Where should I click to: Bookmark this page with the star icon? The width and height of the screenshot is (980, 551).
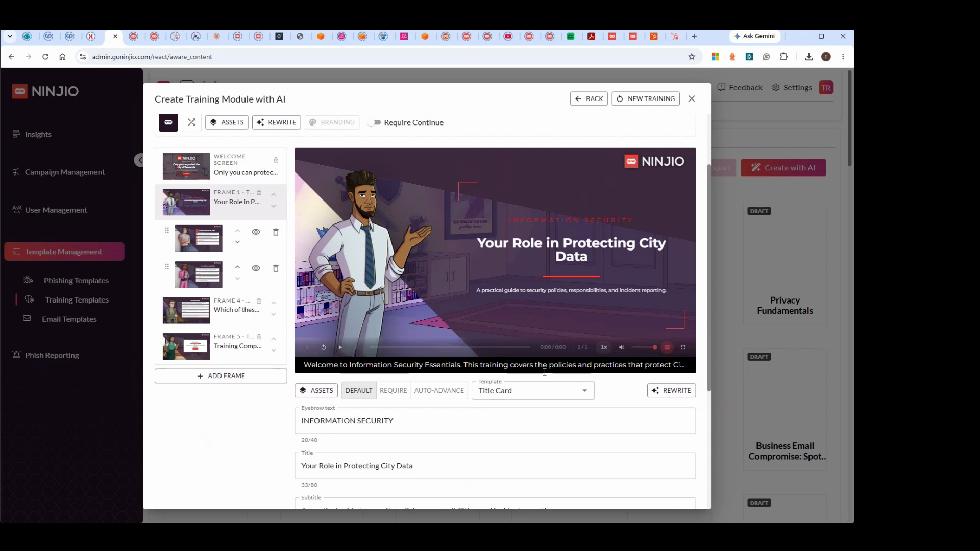click(x=692, y=57)
